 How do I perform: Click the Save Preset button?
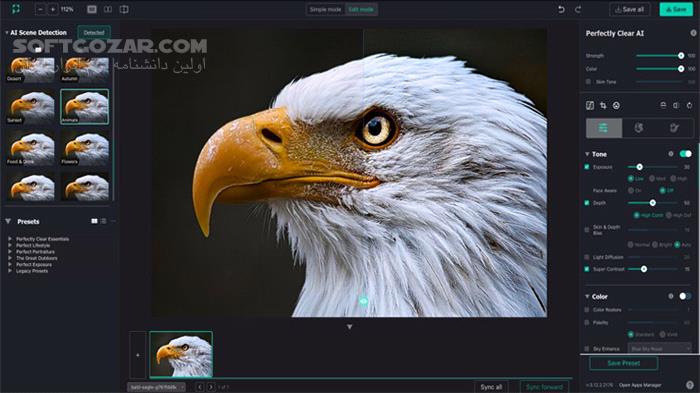(x=624, y=363)
